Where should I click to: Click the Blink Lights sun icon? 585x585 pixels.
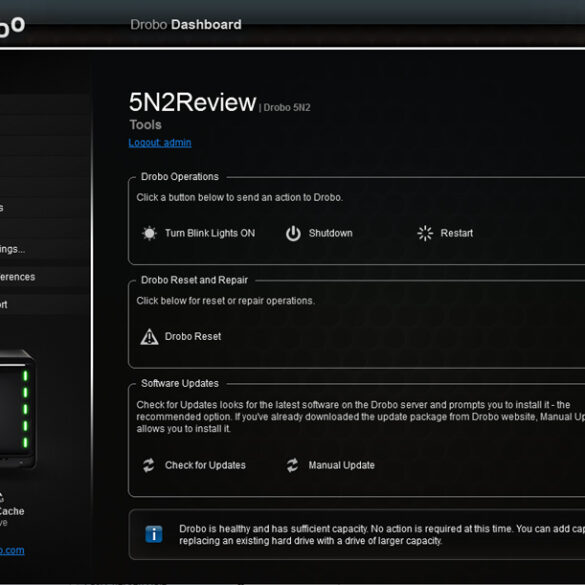coord(149,233)
